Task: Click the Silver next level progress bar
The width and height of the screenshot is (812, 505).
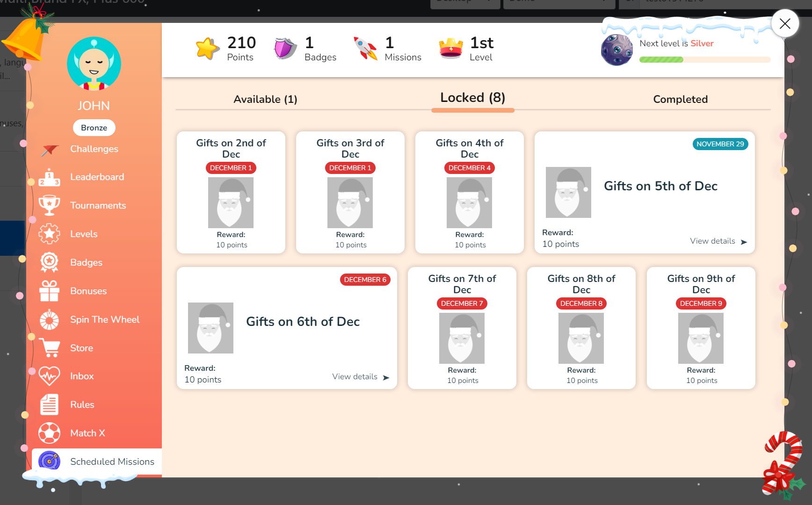Action: pos(704,59)
